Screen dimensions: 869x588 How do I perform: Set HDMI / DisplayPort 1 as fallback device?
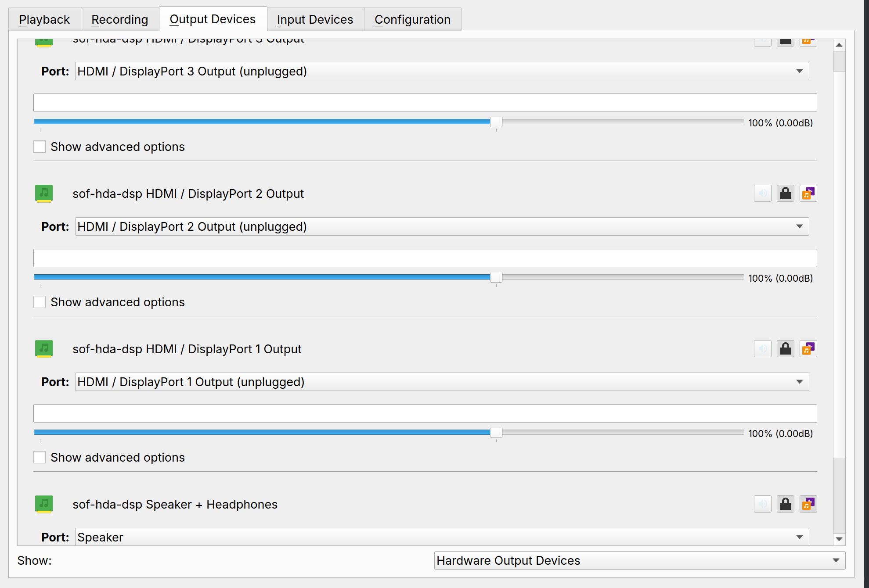click(808, 349)
